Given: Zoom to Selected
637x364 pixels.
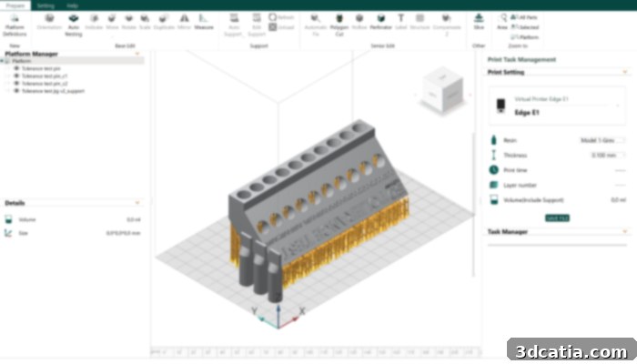Looking at the screenshot, I should (525, 27).
